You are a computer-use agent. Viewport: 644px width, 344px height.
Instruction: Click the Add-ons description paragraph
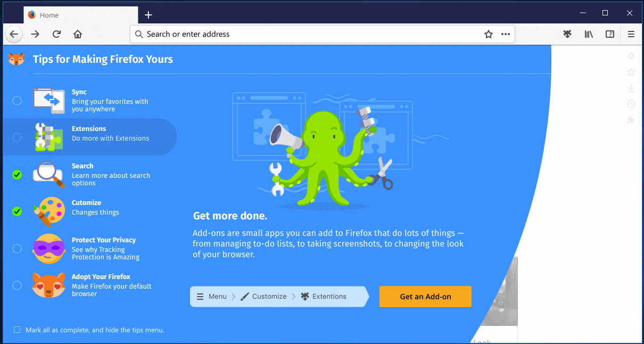pos(328,244)
